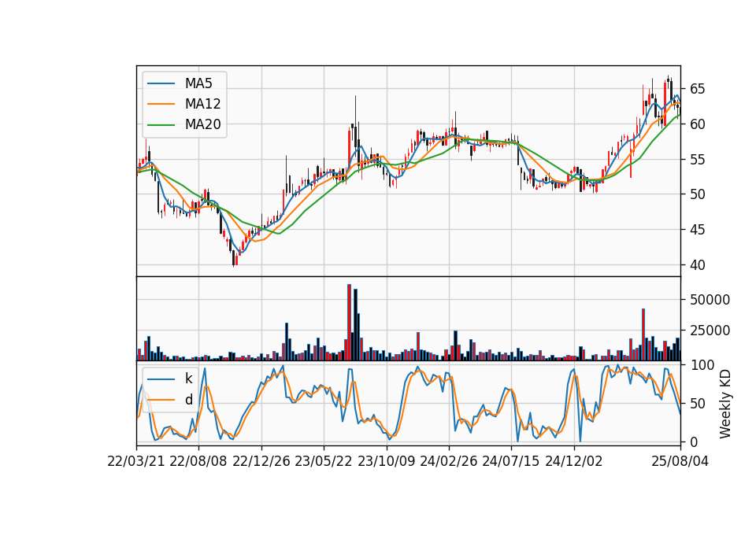
Task: Click the 50000 volume axis tick
Action: click(710, 300)
